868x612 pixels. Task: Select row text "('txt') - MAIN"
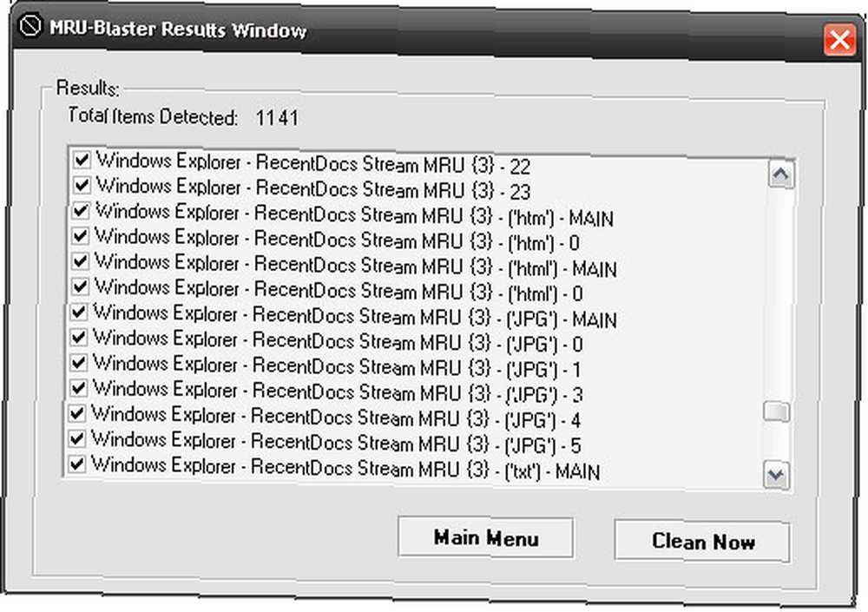[x=345, y=468]
